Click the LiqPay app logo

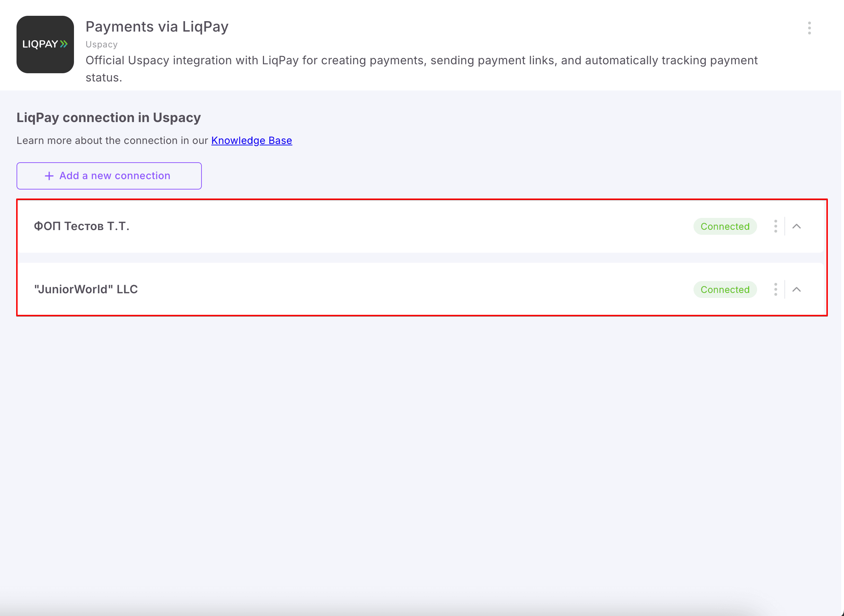45,45
